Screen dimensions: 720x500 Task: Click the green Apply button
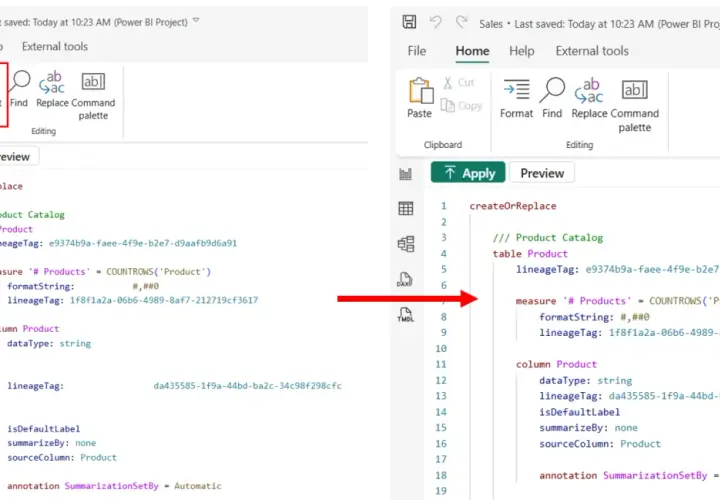pos(468,173)
